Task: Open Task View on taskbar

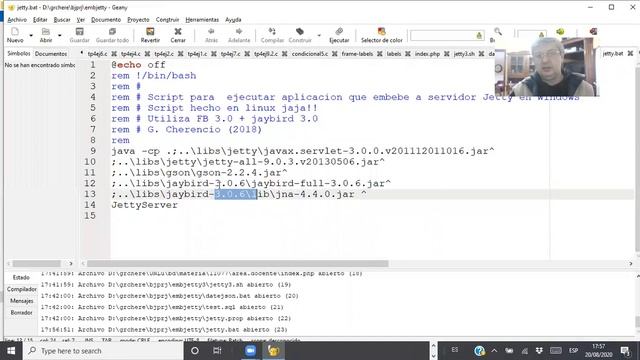Action: tap(217, 351)
